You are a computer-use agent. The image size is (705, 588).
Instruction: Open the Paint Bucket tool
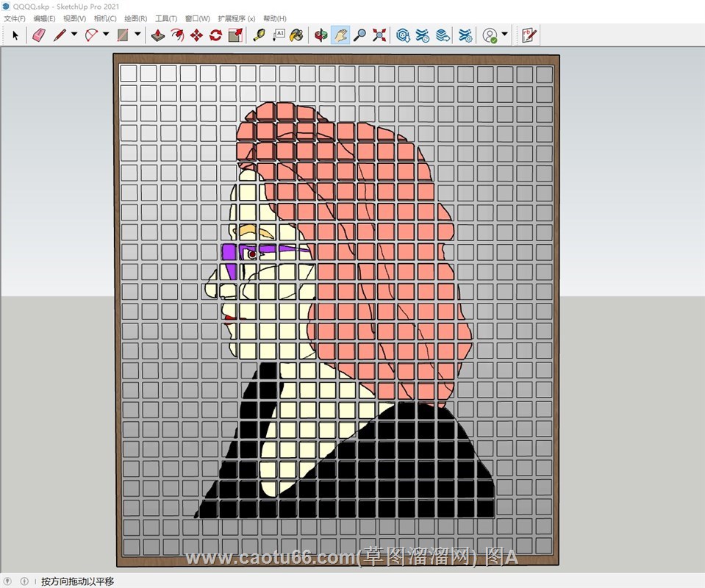tap(296, 35)
